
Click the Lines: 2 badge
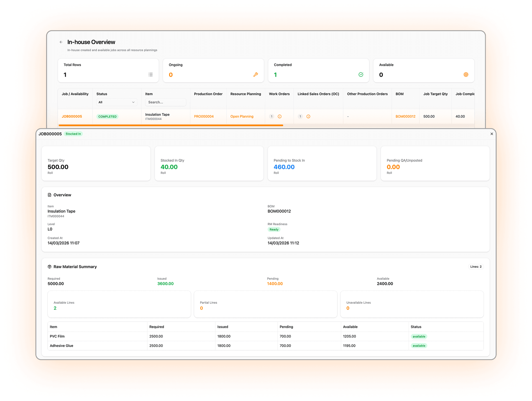pos(476,267)
